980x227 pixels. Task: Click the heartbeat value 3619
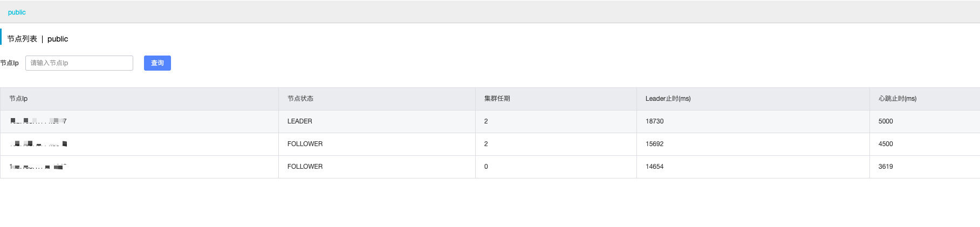886,167
